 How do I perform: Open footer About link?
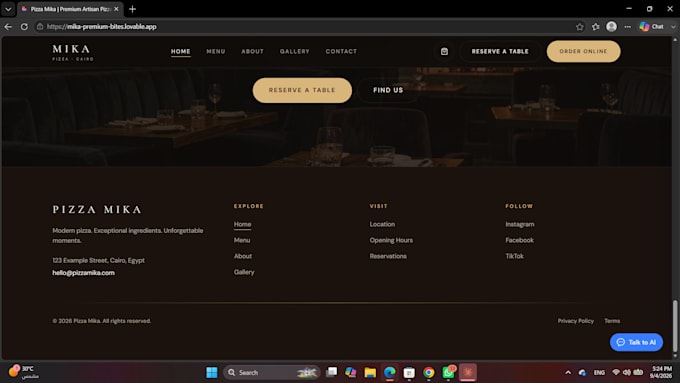(x=243, y=256)
